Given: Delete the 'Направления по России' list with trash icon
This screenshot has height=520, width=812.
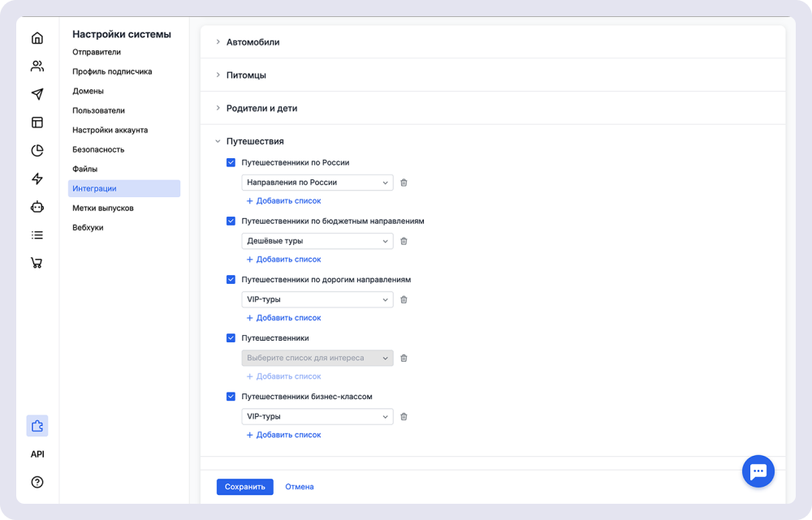Looking at the screenshot, I should 404,183.
